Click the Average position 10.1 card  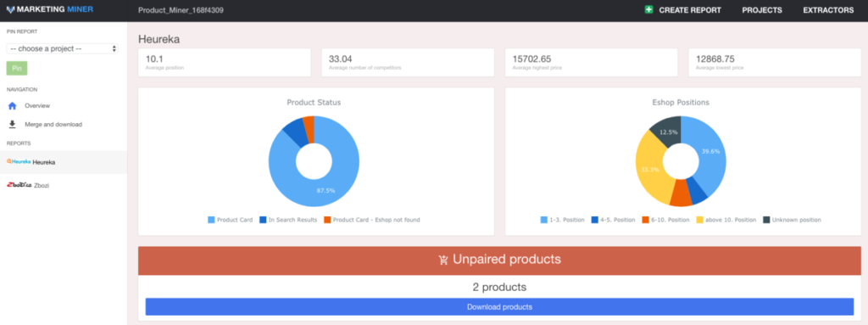[224, 63]
